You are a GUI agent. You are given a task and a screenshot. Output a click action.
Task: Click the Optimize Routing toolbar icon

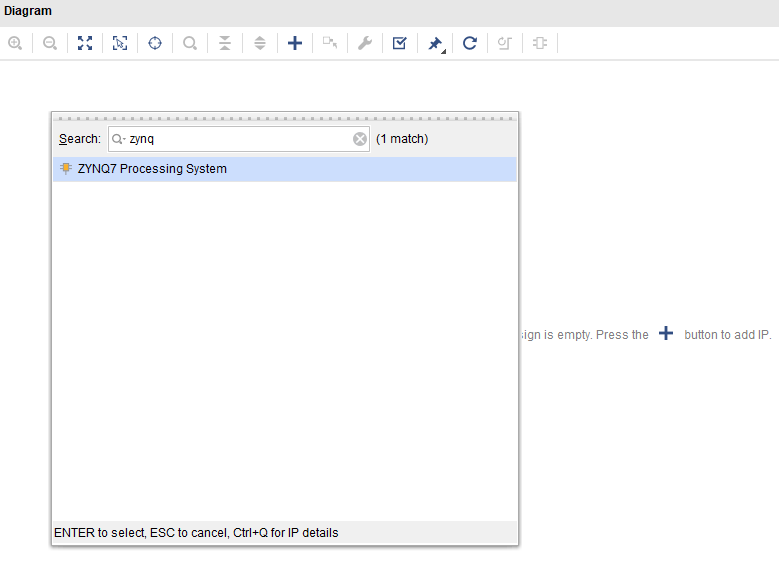[x=505, y=44]
